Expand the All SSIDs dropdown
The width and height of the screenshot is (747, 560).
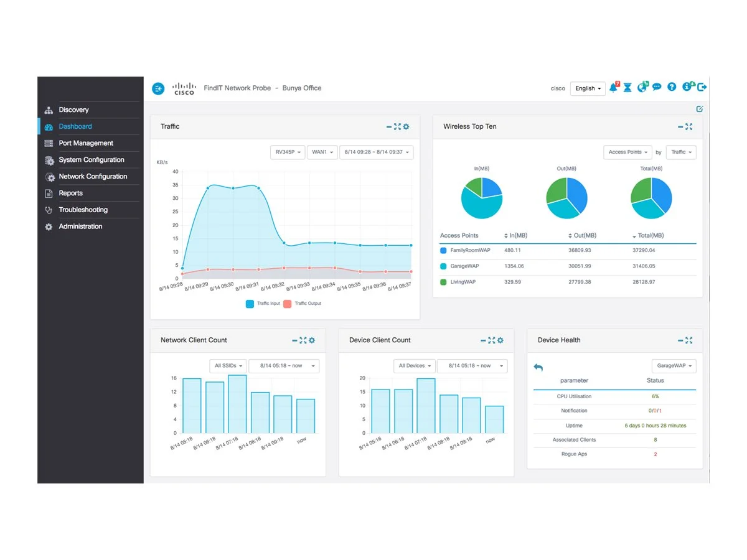pyautogui.click(x=228, y=366)
